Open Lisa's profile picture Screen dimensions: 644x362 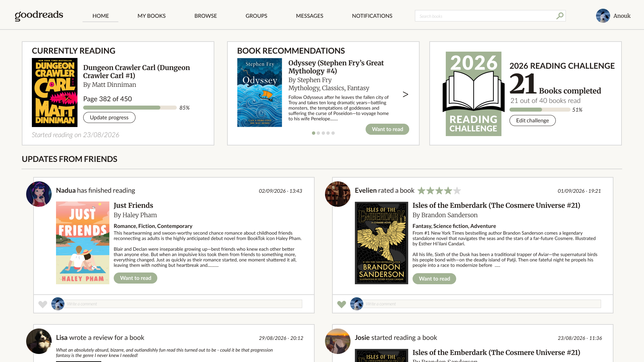(39, 341)
